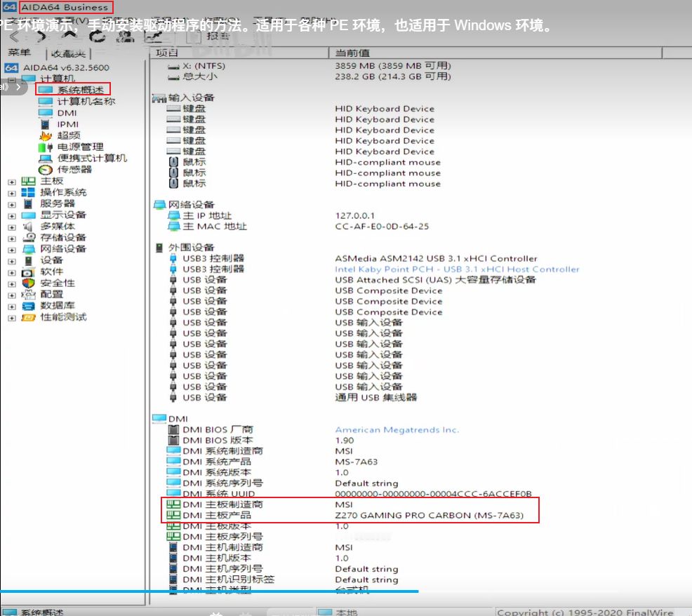The height and width of the screenshot is (616, 692).
Task: Switch to the 菜单 tab
Action: coord(20,53)
